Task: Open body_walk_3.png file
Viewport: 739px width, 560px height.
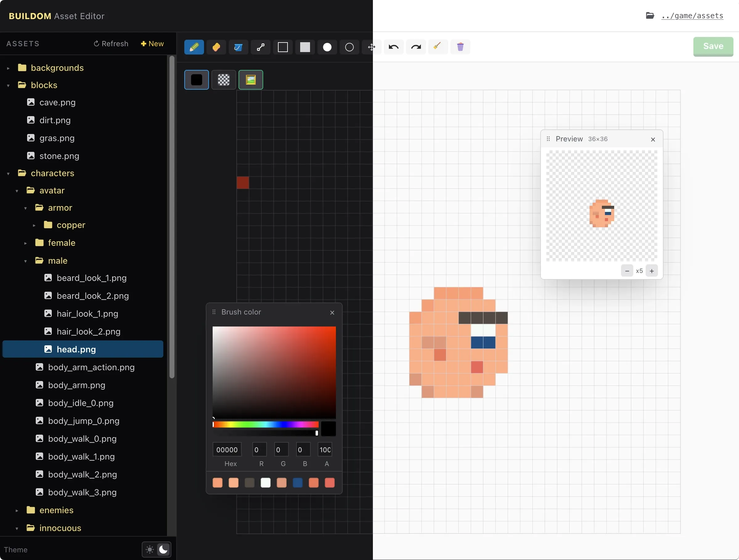Action: [83, 492]
